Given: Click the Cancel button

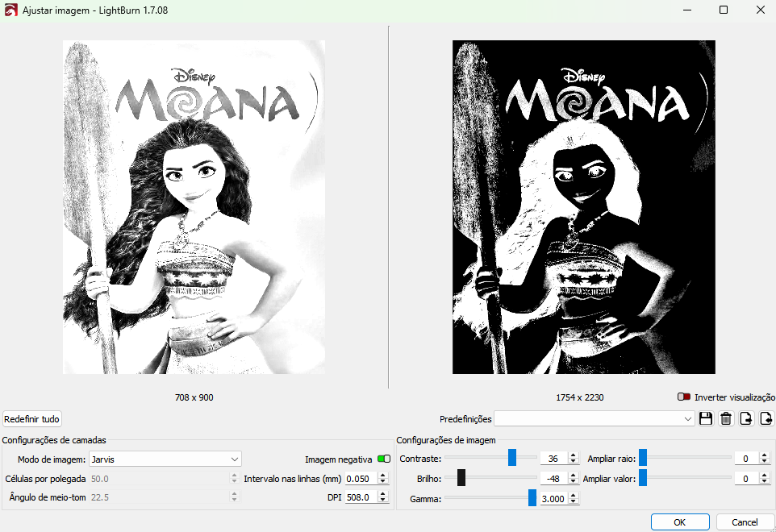Looking at the screenshot, I should click(745, 522).
